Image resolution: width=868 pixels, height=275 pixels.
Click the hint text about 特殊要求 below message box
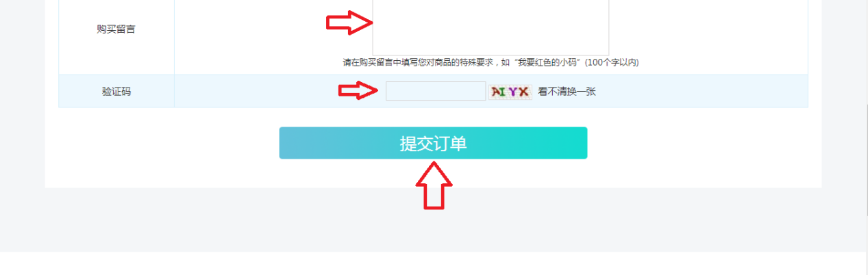click(491, 62)
